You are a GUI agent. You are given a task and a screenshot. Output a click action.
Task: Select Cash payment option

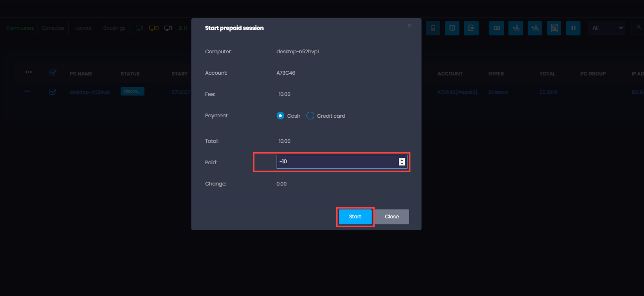pos(280,116)
